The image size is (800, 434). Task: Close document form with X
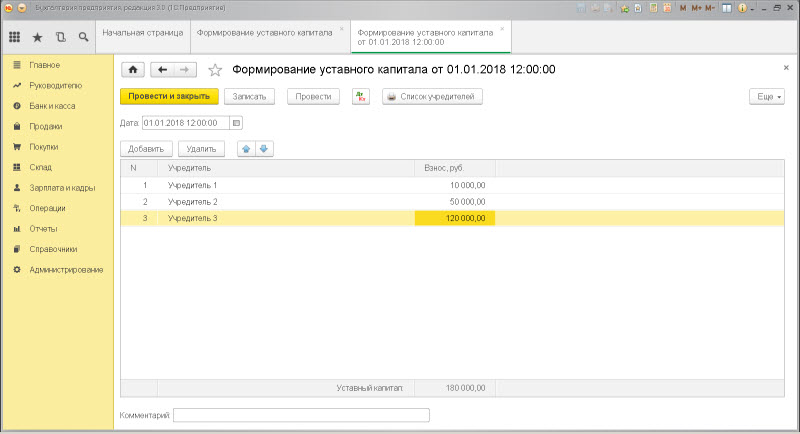[x=786, y=67]
